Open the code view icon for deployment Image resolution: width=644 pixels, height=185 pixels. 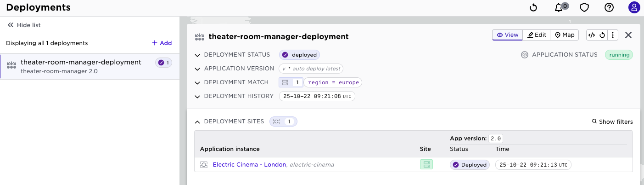tap(592, 35)
